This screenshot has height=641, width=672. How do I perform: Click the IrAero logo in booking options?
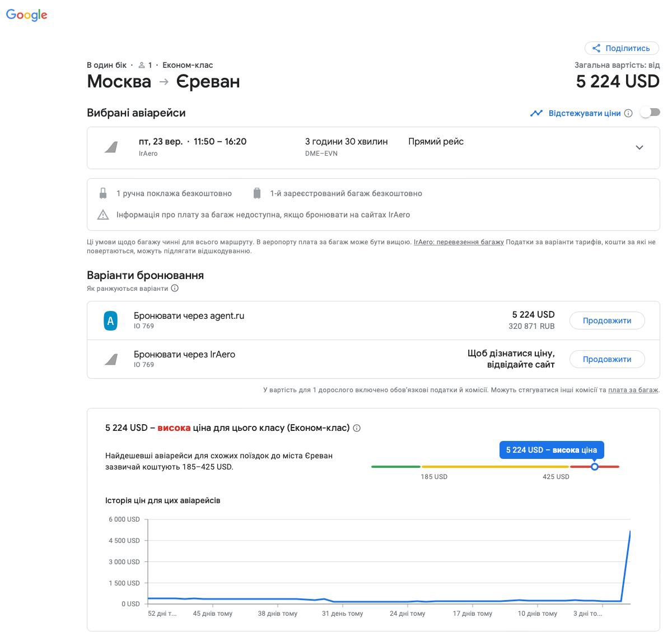111,359
